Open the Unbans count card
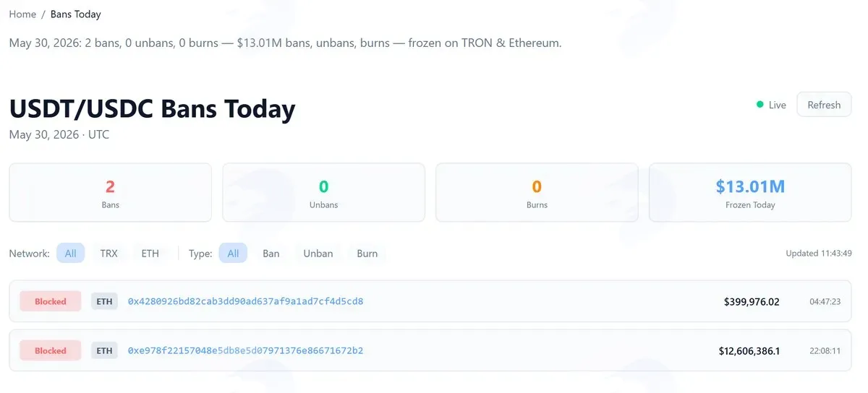Image resolution: width=868 pixels, height=393 pixels. coord(323,192)
